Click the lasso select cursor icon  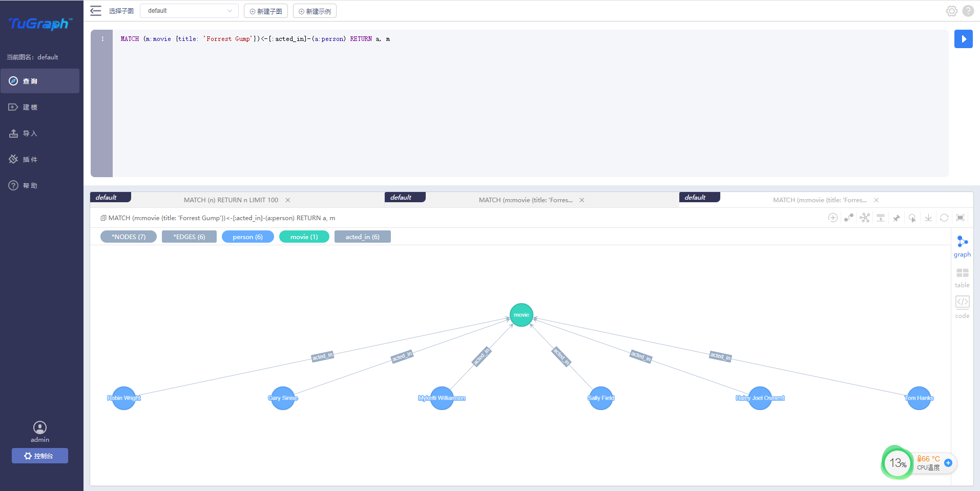(x=912, y=218)
